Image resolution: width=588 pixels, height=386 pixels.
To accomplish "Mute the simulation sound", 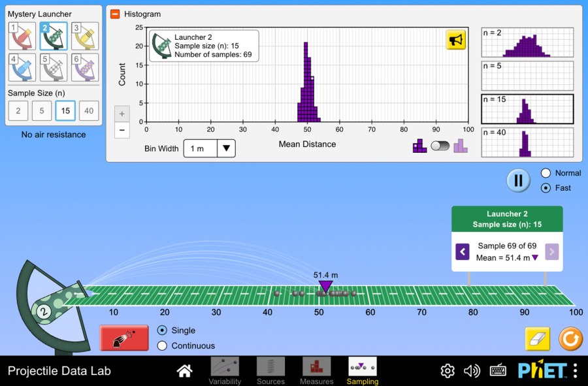I will click(472, 371).
